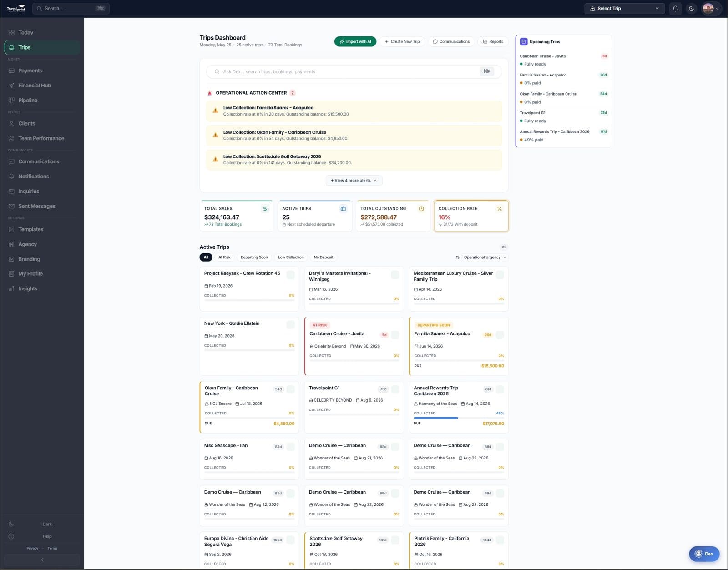Image resolution: width=728 pixels, height=570 pixels.
Task: Click the Clients person icon
Action: [x=11, y=123]
